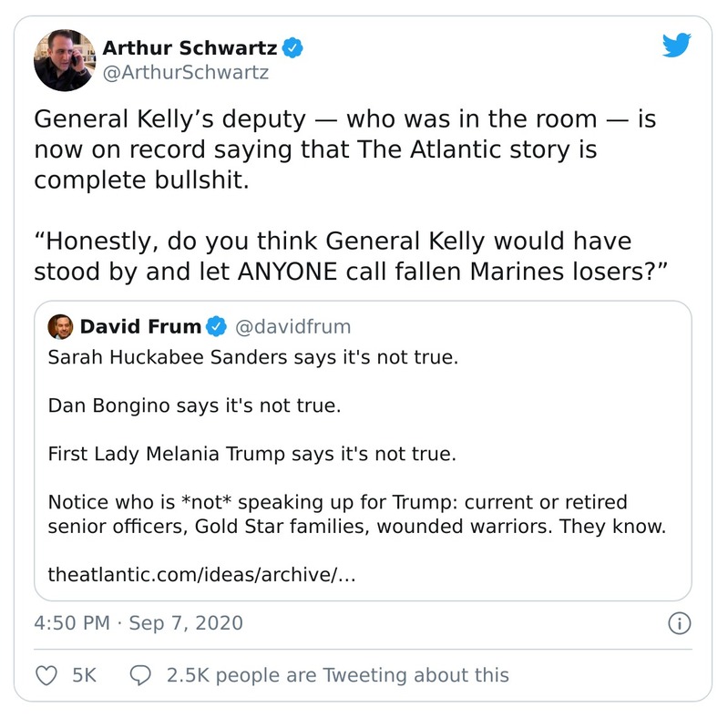Image resolution: width=728 pixels, height=718 pixels.
Task: Open the @davidfrum handle link
Action: [x=292, y=326]
